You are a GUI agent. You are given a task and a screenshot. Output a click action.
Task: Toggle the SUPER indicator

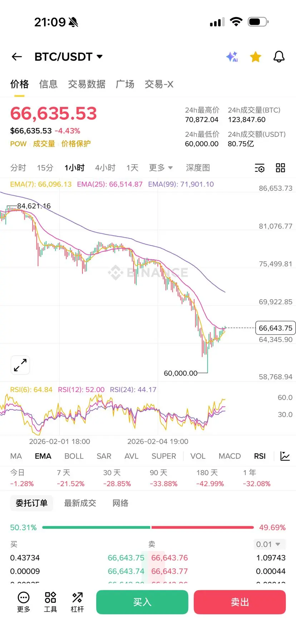[x=164, y=456]
